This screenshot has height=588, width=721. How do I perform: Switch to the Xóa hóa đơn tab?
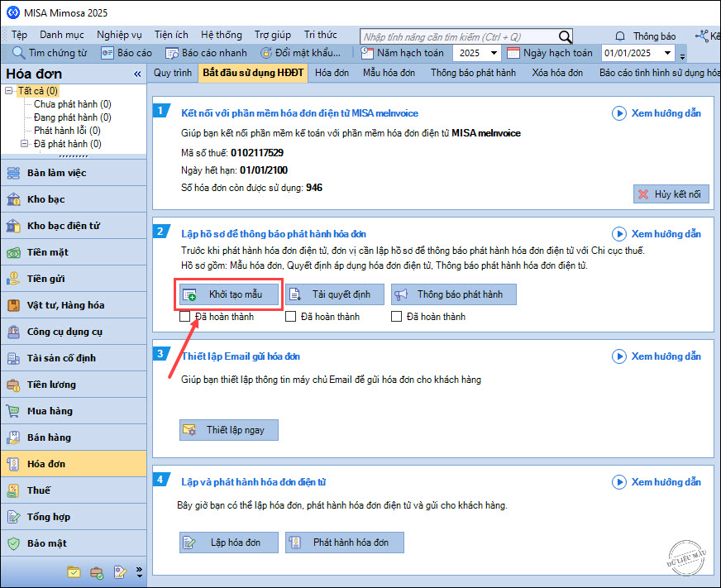point(557,73)
